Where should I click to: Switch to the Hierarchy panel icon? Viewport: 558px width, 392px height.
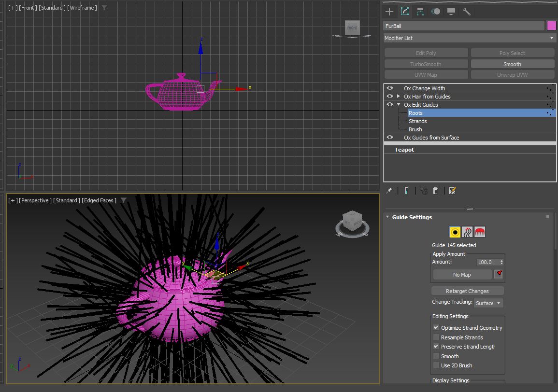(420, 12)
